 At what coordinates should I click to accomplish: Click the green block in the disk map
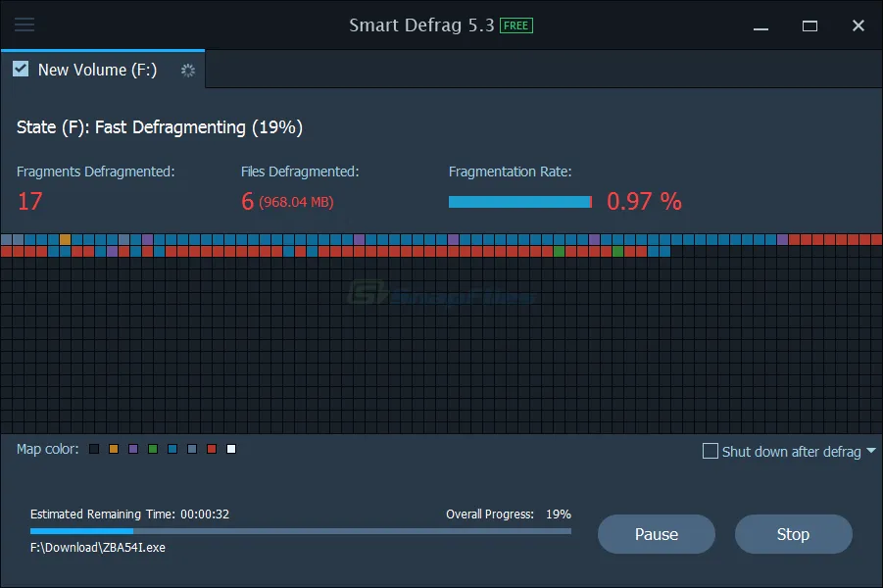point(559,252)
